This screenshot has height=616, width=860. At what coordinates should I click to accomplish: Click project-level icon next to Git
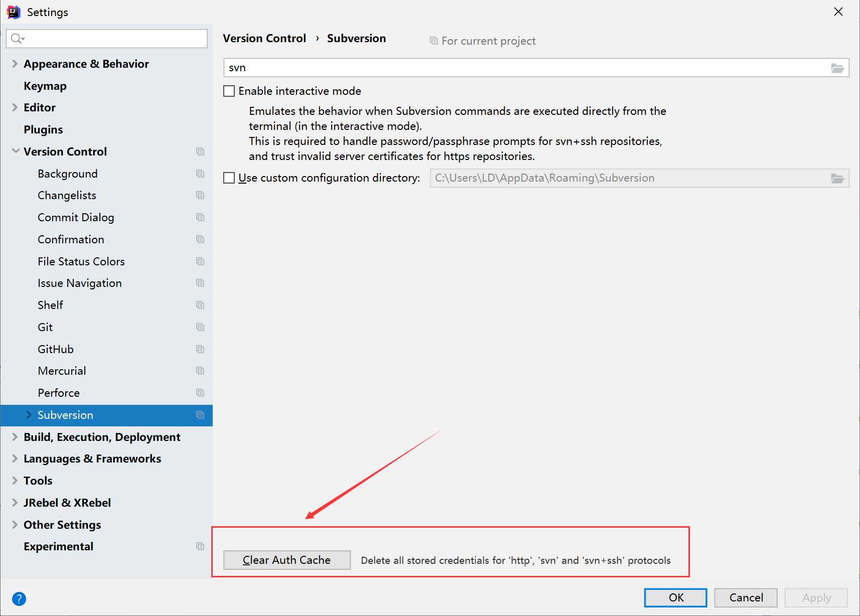pos(200,327)
